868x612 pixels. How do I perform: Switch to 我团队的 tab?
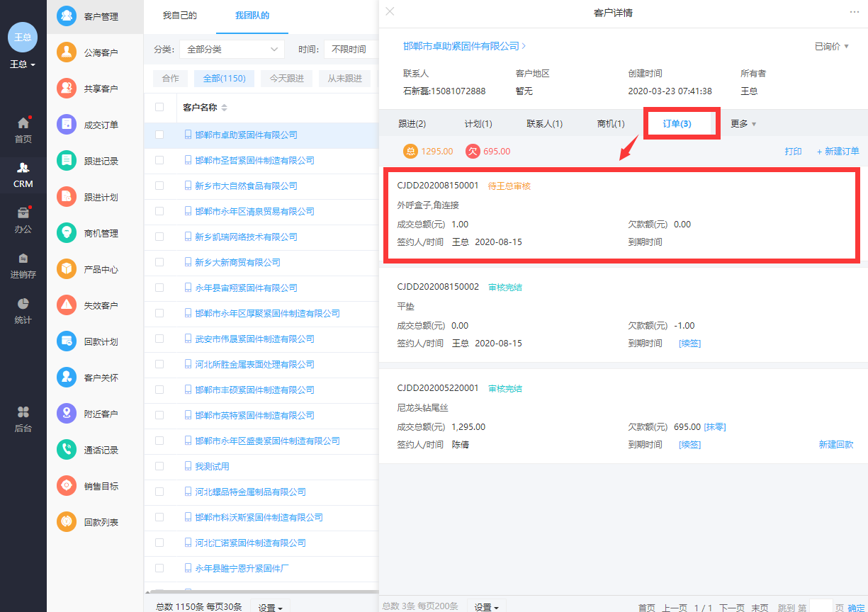pyautogui.click(x=252, y=16)
